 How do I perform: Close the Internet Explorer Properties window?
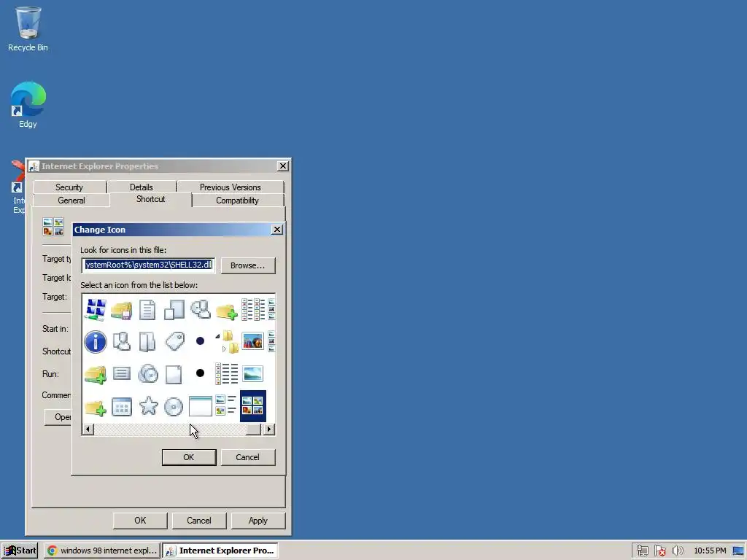(282, 166)
